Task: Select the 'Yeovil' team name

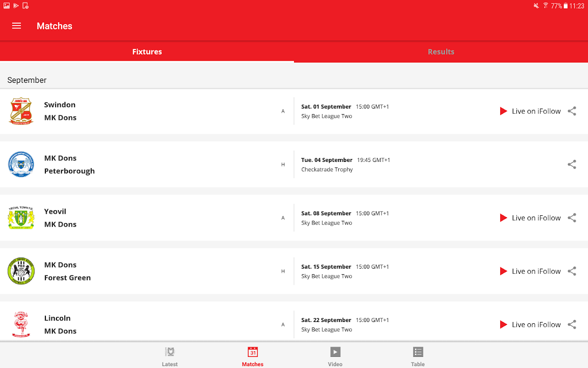Action: pyautogui.click(x=55, y=211)
